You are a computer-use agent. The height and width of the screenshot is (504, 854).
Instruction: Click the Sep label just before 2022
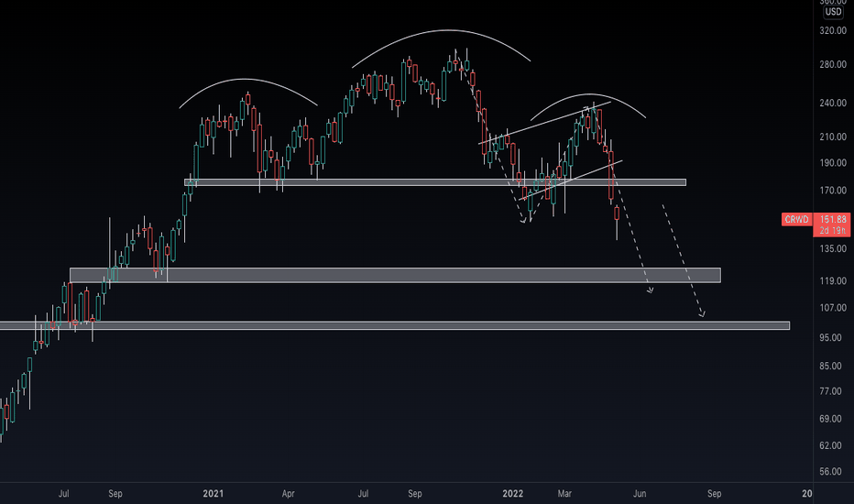coord(415,494)
